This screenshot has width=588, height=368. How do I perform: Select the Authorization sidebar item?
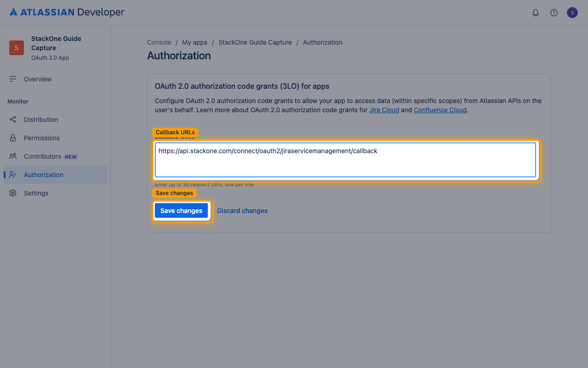(55, 175)
